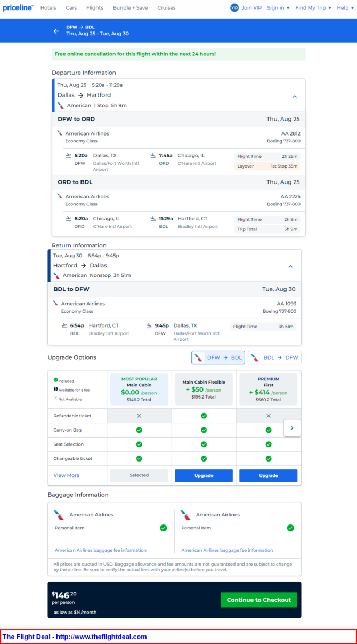Collapse the Hartford to Dallas return details
Viewport: 357px width, 644px height.
[290, 266]
